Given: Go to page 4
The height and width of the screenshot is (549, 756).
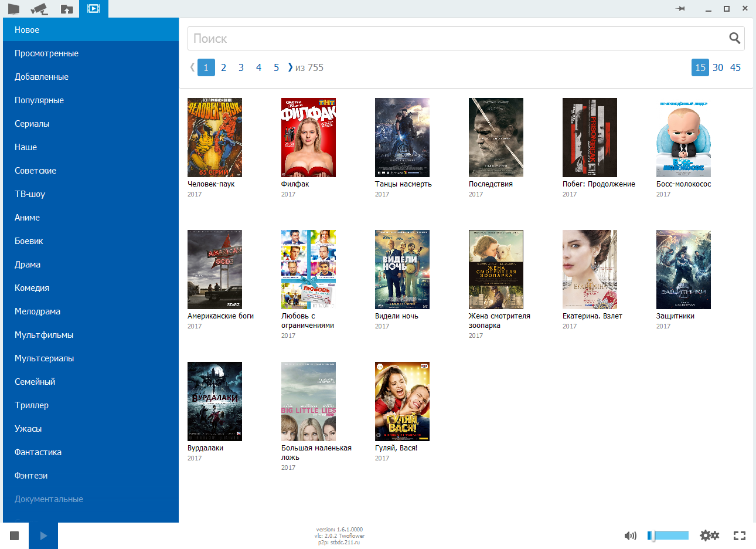Looking at the screenshot, I should [258, 67].
